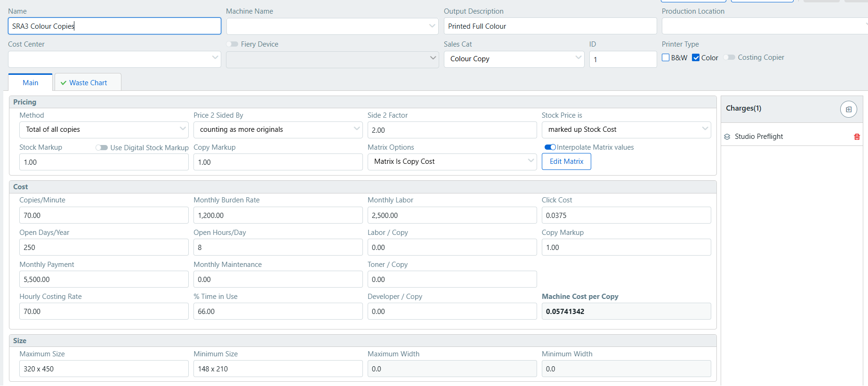The image size is (868, 386).
Task: Click the Minimum Width field
Action: (x=626, y=369)
